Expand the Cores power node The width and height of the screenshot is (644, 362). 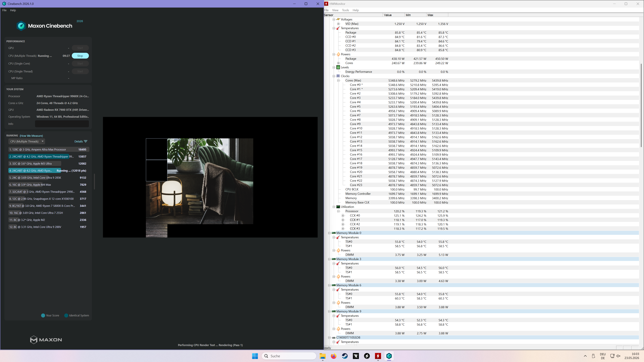coord(338,63)
